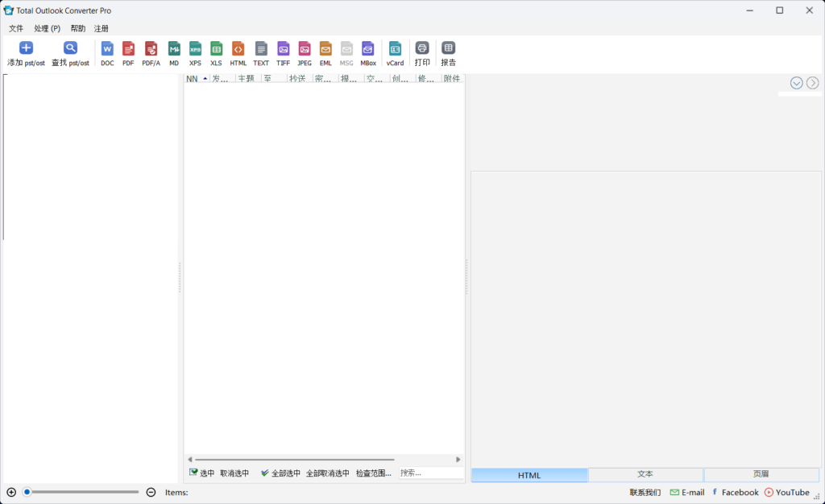The width and height of the screenshot is (825, 504).
Task: Export to XLS spreadsheet
Action: click(216, 54)
